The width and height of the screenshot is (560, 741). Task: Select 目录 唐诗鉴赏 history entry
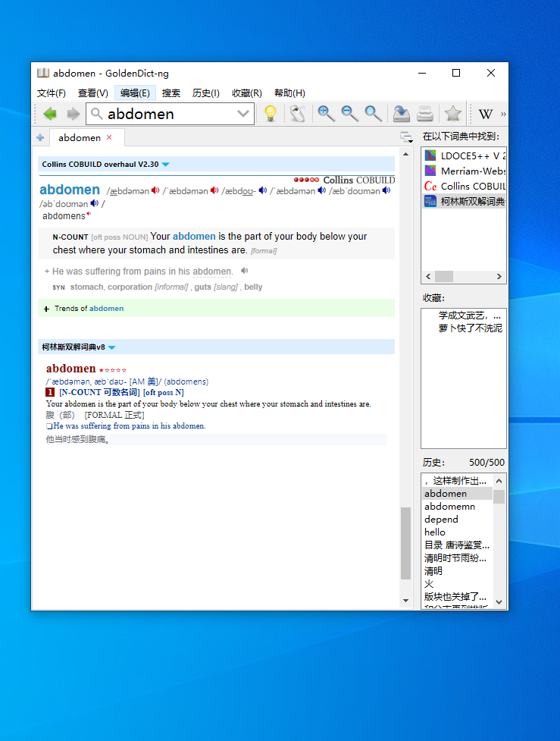pos(457,545)
